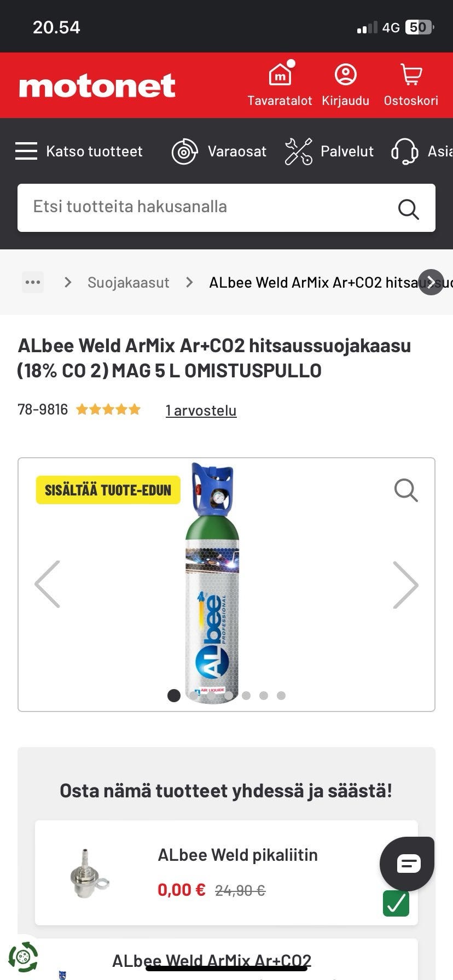Expand breadcrumb with the round arrow button
The width and height of the screenshot is (453, 980).
click(x=431, y=282)
